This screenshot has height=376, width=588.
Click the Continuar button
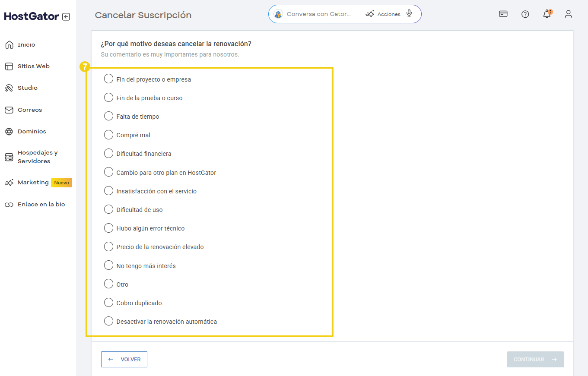[535, 359]
